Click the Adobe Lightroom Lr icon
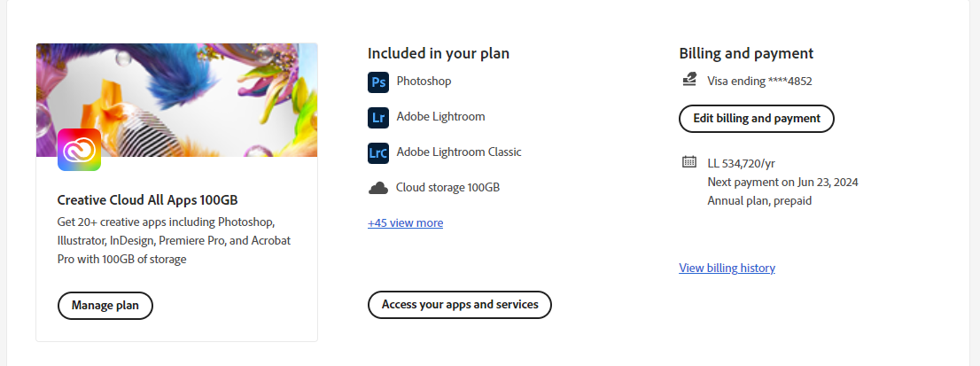The height and width of the screenshot is (366, 980). pyautogui.click(x=378, y=117)
